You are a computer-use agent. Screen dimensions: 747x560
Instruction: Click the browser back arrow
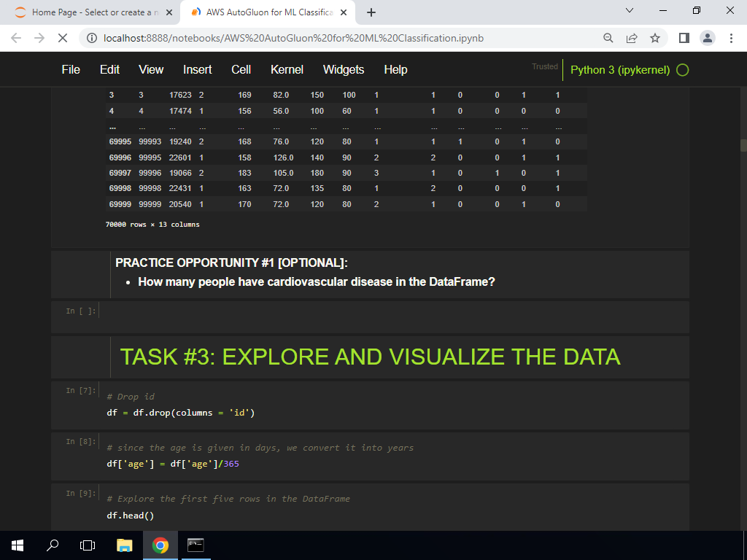pyautogui.click(x=16, y=38)
